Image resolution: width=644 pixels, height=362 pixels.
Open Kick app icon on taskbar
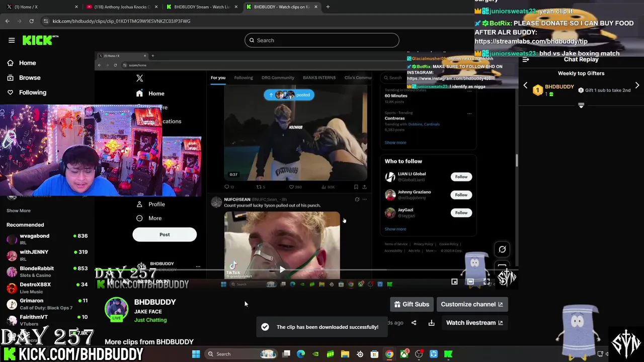(448, 354)
